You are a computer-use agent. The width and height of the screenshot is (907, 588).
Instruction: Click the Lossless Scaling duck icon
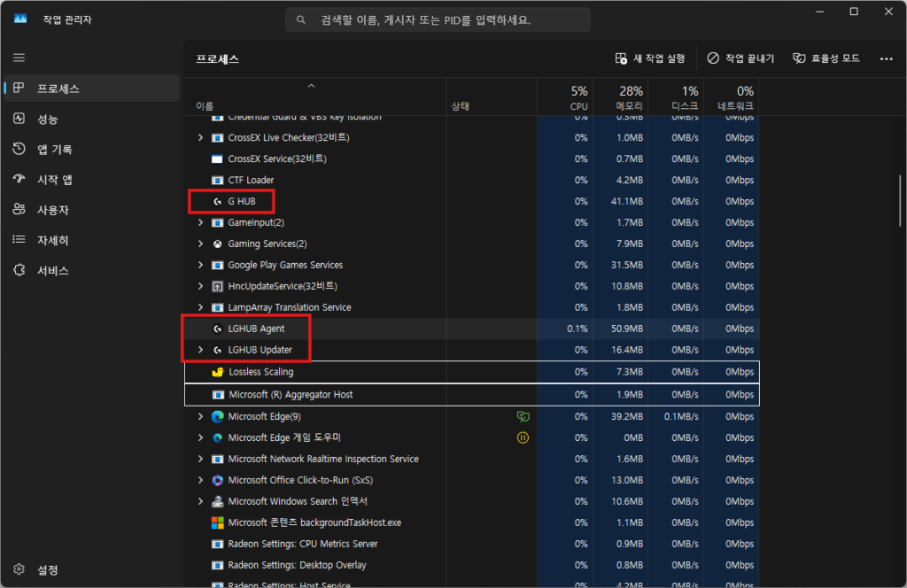[x=218, y=372]
